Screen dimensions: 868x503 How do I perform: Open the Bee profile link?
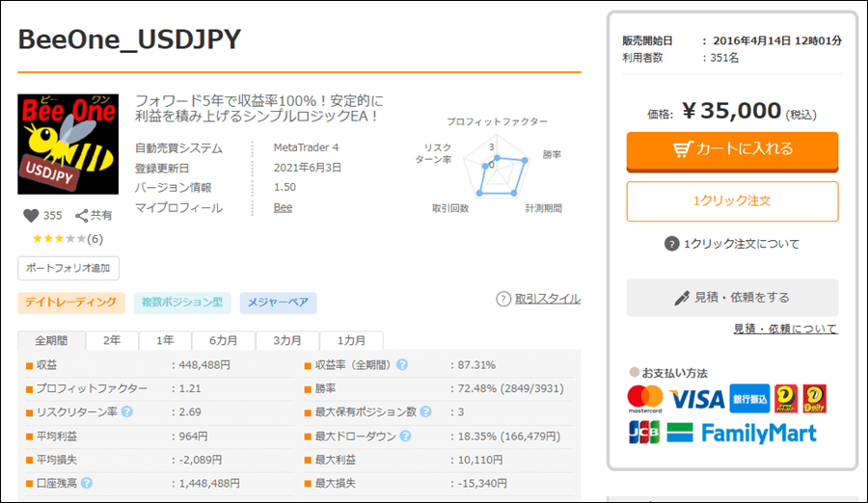pyautogui.click(x=283, y=207)
